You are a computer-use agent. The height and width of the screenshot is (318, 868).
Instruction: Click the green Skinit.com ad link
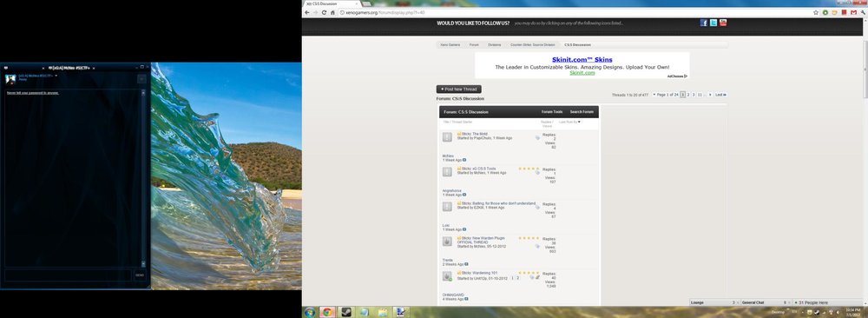pyautogui.click(x=582, y=73)
